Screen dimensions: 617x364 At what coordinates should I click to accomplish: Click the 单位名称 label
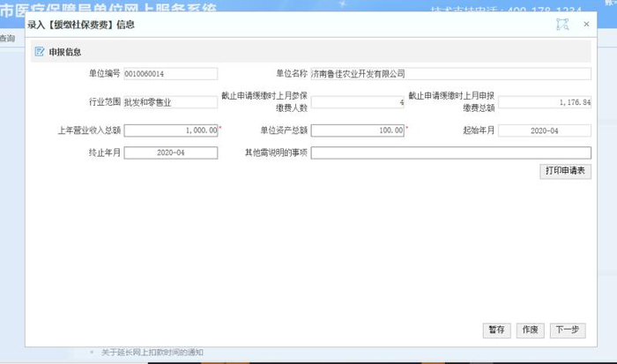tap(292, 73)
